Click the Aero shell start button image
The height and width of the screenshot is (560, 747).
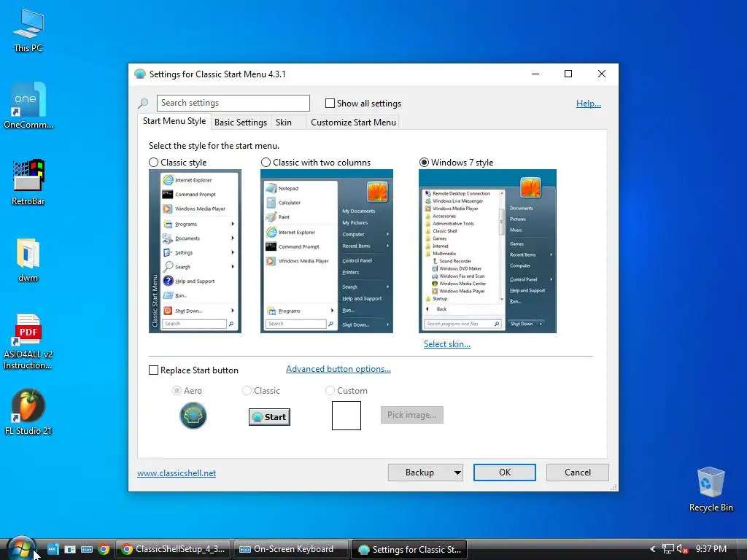point(193,415)
